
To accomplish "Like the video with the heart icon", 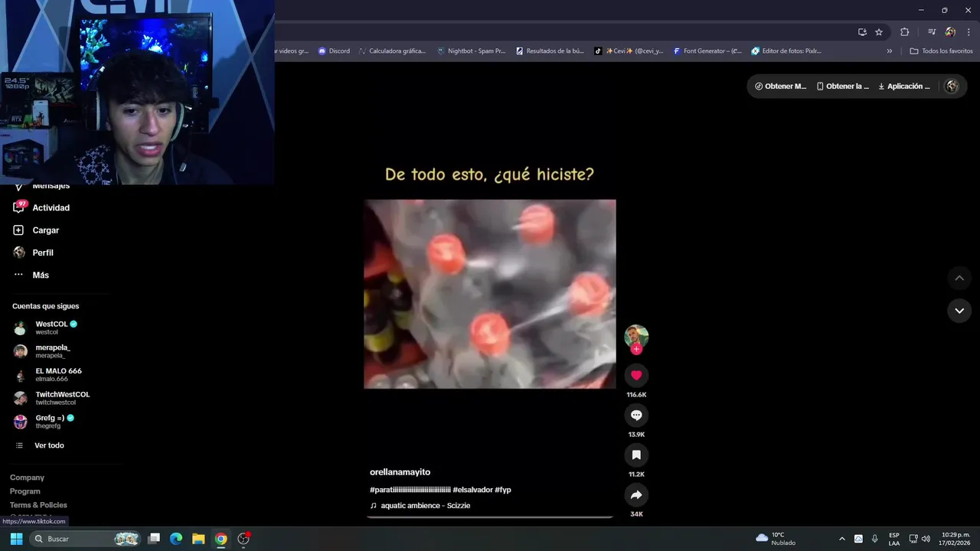I will click(636, 375).
